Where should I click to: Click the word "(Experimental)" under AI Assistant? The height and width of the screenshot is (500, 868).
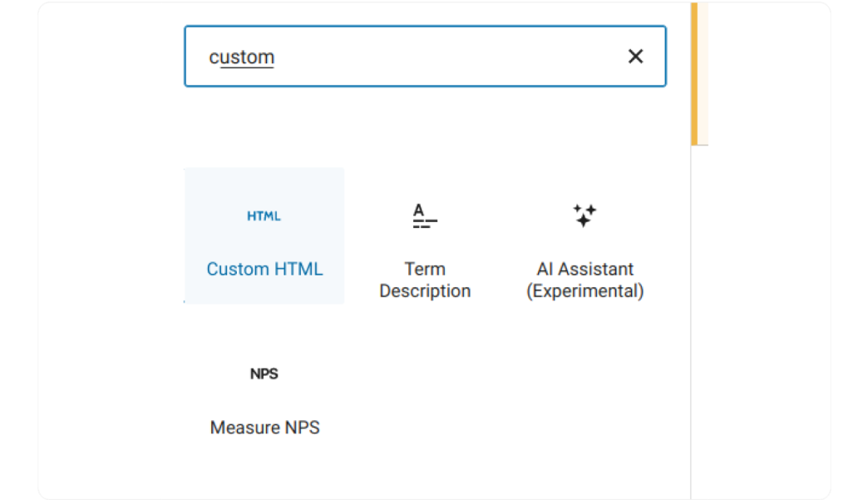coord(584,291)
